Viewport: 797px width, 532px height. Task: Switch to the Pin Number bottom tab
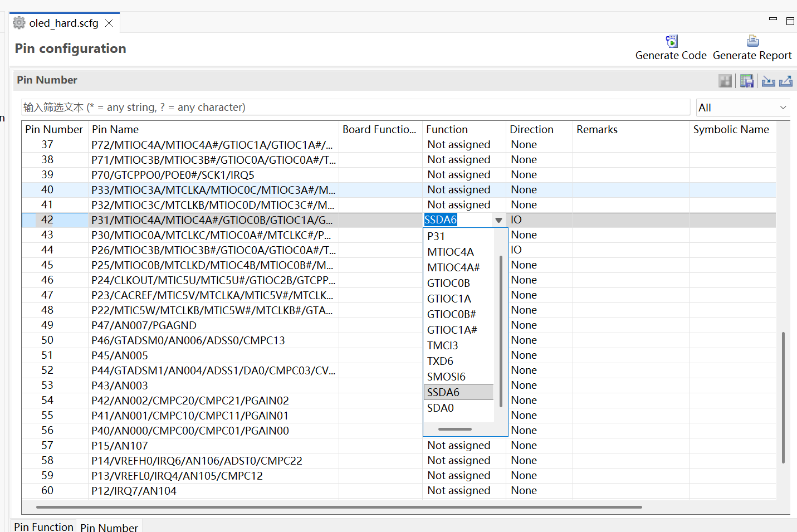coord(109,526)
